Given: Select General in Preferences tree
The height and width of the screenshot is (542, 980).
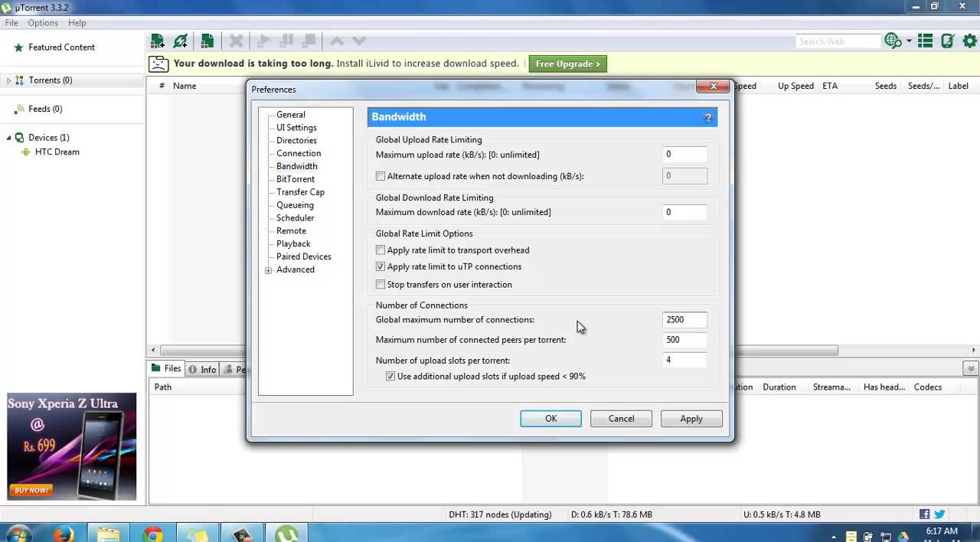Looking at the screenshot, I should coord(291,115).
